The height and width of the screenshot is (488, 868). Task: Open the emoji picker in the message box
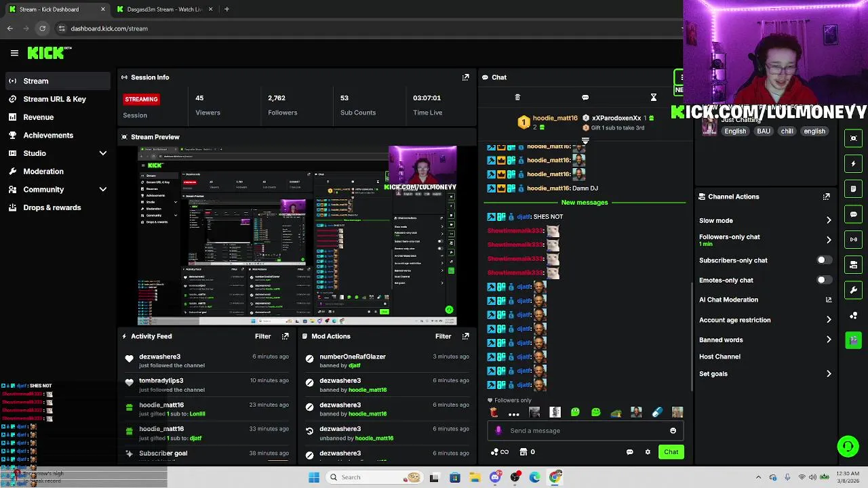click(673, 430)
